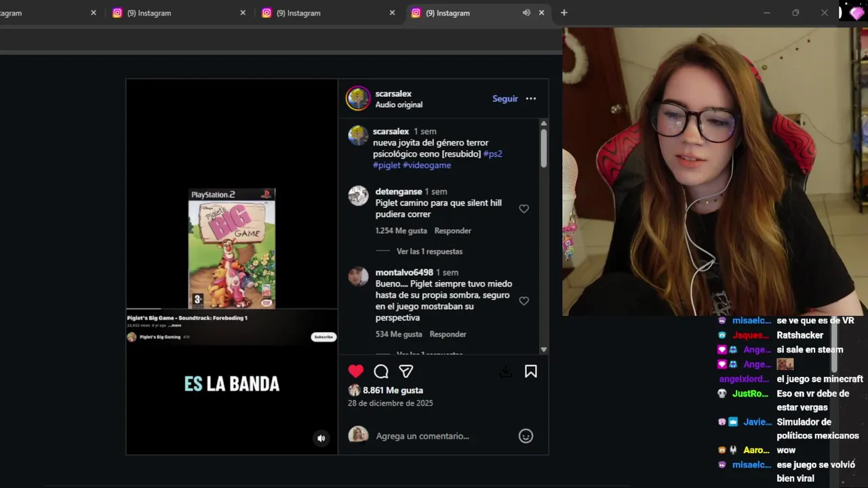Click the comments scrollbar down arrow

click(x=543, y=350)
